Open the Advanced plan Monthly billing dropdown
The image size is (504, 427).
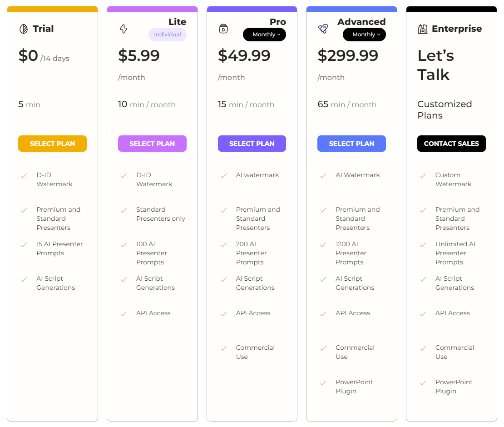(x=364, y=35)
